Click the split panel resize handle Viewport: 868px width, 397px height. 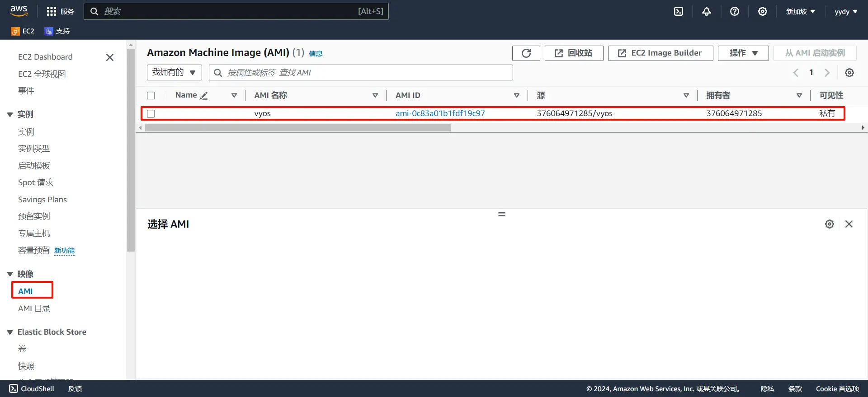coord(502,214)
